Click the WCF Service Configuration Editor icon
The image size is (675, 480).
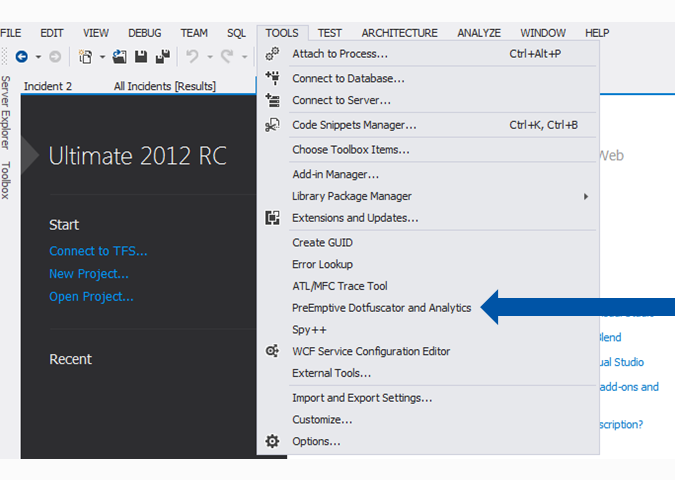[272, 351]
